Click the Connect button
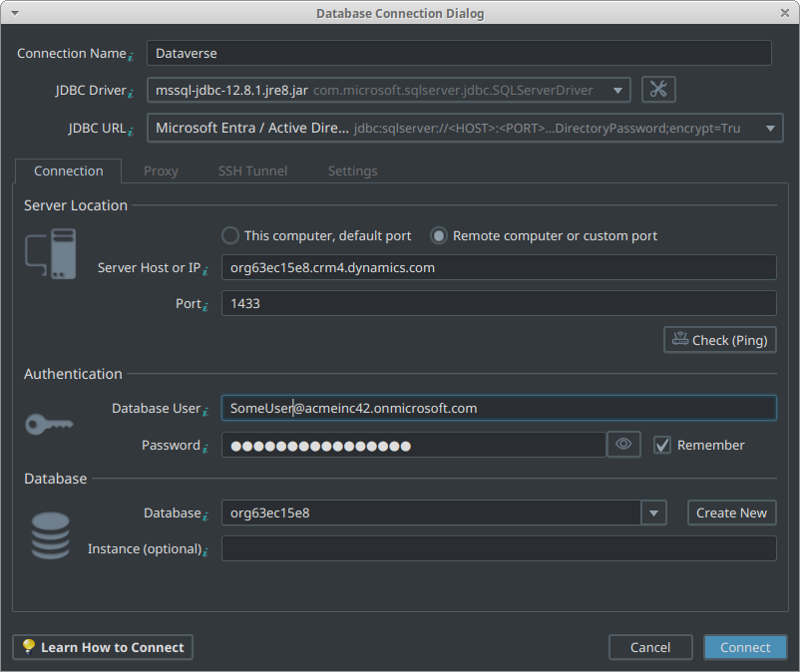Image resolution: width=800 pixels, height=672 pixels. (x=745, y=647)
